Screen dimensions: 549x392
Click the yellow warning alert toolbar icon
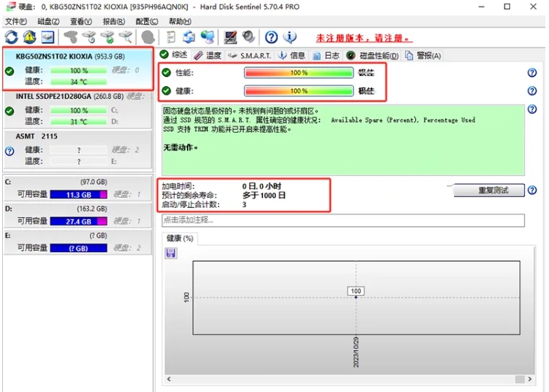click(29, 37)
